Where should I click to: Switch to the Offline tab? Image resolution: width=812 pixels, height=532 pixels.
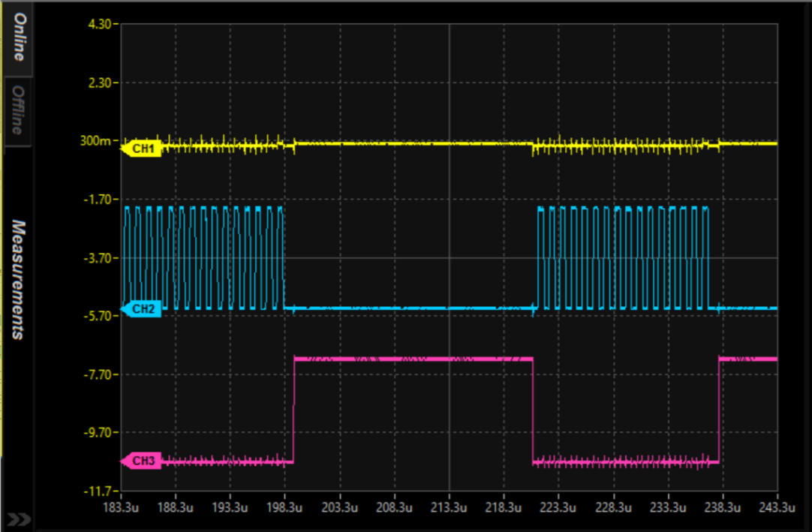tap(18, 111)
